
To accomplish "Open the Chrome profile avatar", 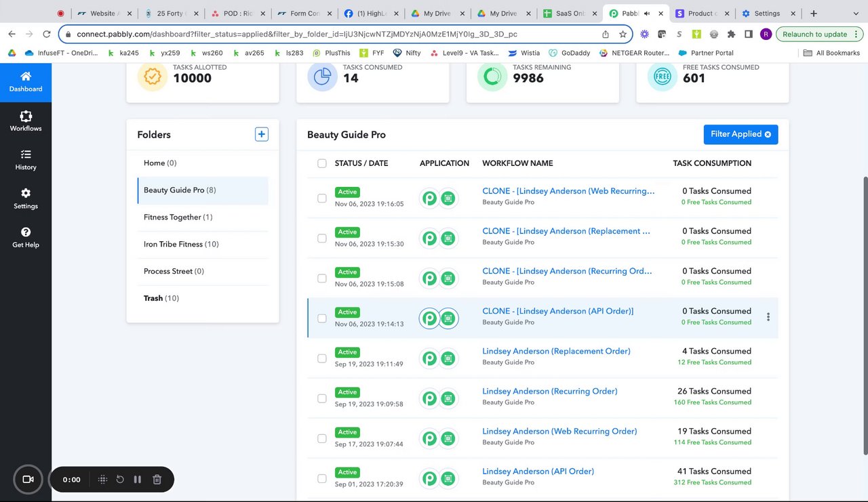I will [766, 34].
